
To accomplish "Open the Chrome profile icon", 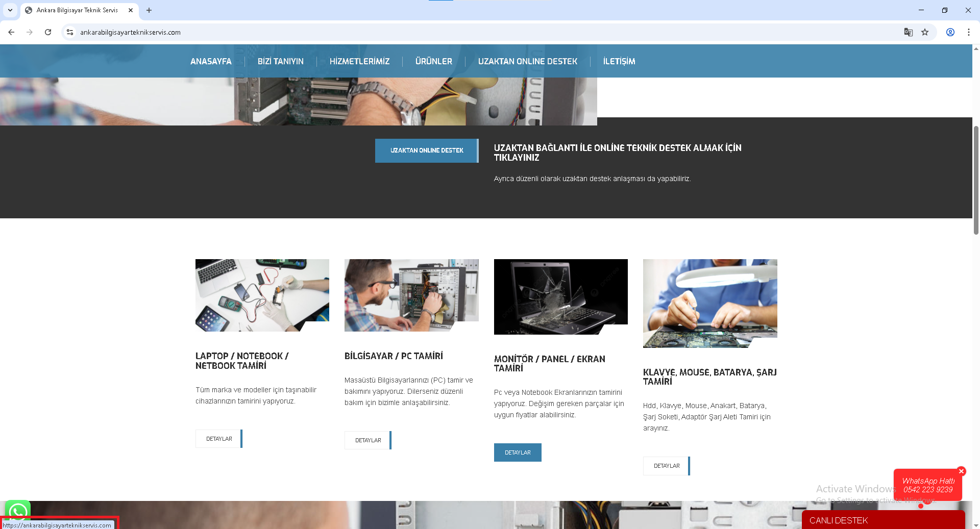I will click(x=950, y=32).
